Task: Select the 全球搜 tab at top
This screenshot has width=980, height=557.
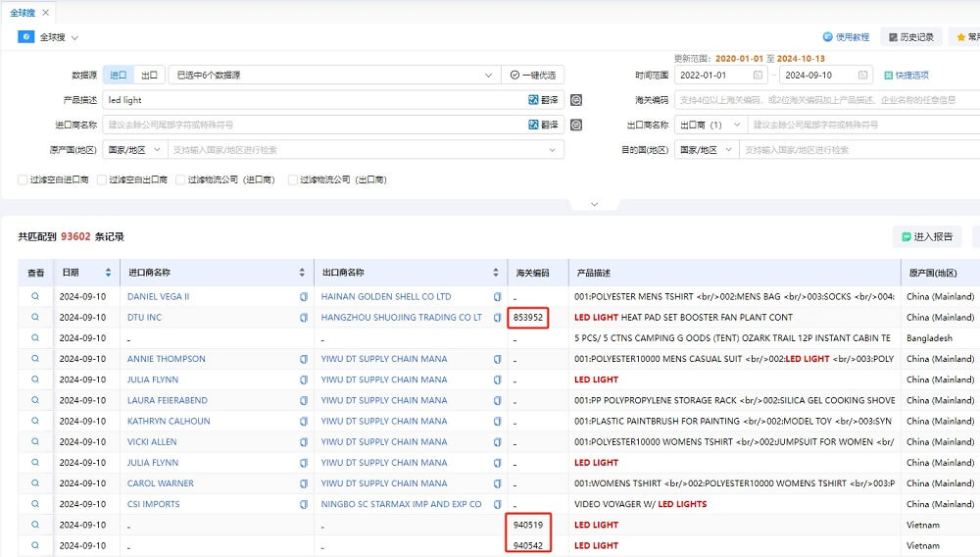Action: (24, 13)
